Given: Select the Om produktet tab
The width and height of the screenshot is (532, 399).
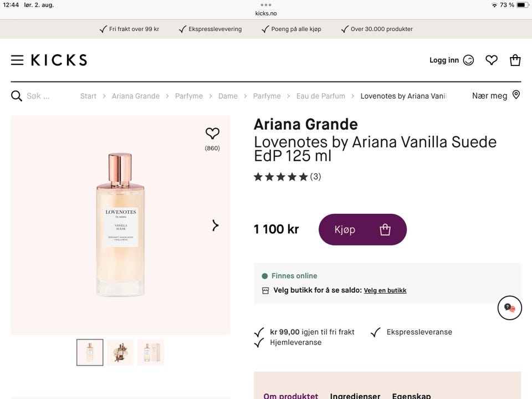Looking at the screenshot, I should click(291, 396).
